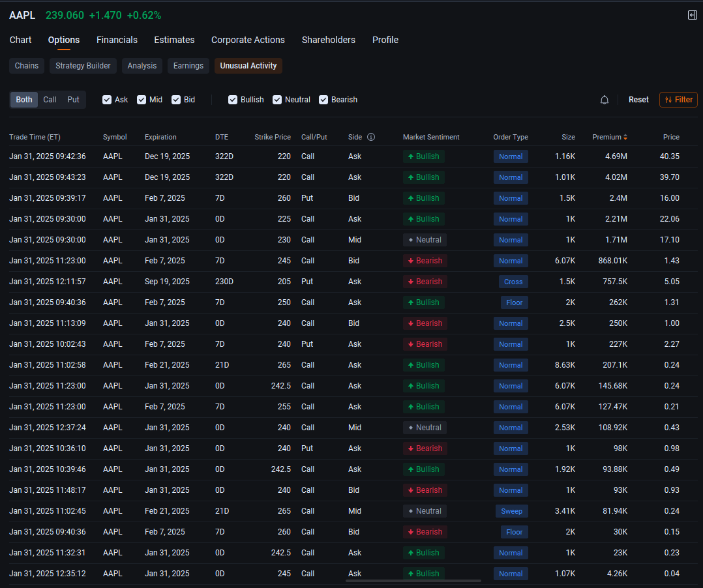The height and width of the screenshot is (588, 703).
Task: Click Neutral badge in the 1.71M premium row
Action: [x=425, y=240]
